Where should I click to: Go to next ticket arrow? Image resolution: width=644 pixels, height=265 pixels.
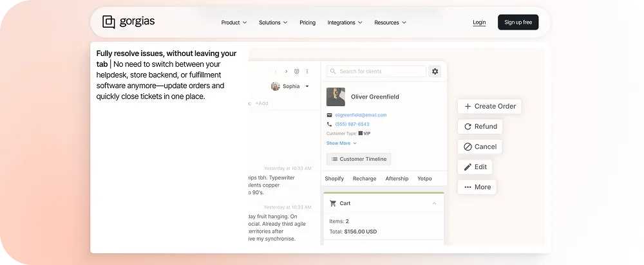click(x=287, y=71)
